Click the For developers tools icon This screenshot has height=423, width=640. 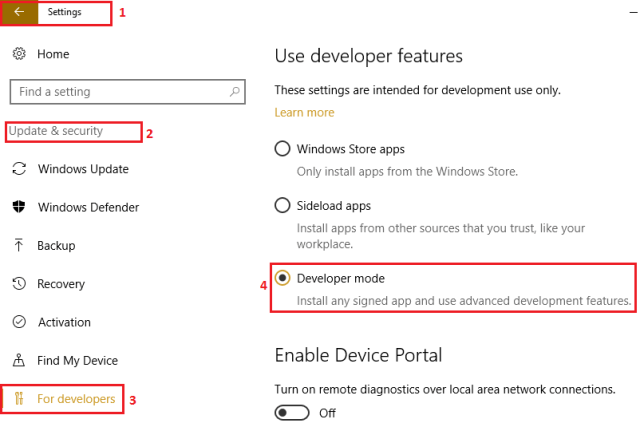click(x=18, y=399)
